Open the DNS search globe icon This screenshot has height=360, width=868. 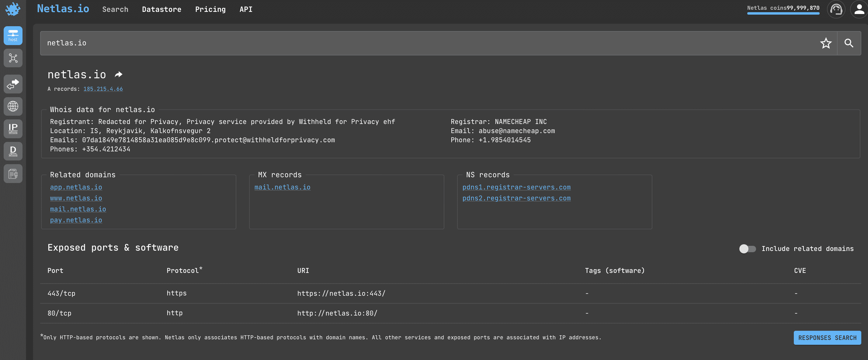(13, 106)
